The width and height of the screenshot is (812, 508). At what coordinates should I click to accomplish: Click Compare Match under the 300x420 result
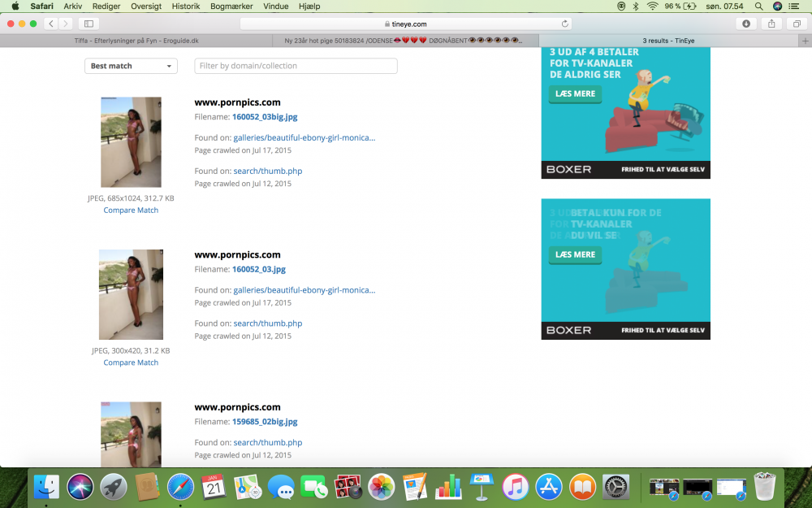point(131,363)
